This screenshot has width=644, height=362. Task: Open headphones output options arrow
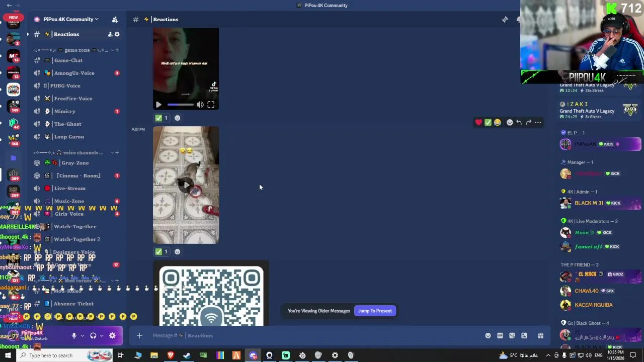click(x=102, y=335)
